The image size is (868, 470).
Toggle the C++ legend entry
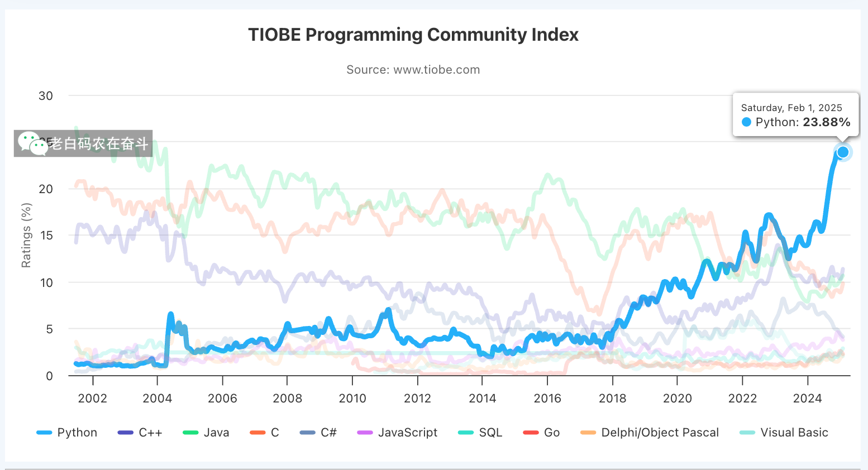tap(140, 433)
